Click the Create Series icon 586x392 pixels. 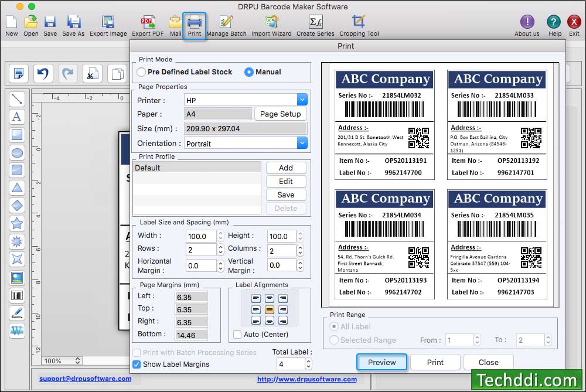tap(315, 25)
